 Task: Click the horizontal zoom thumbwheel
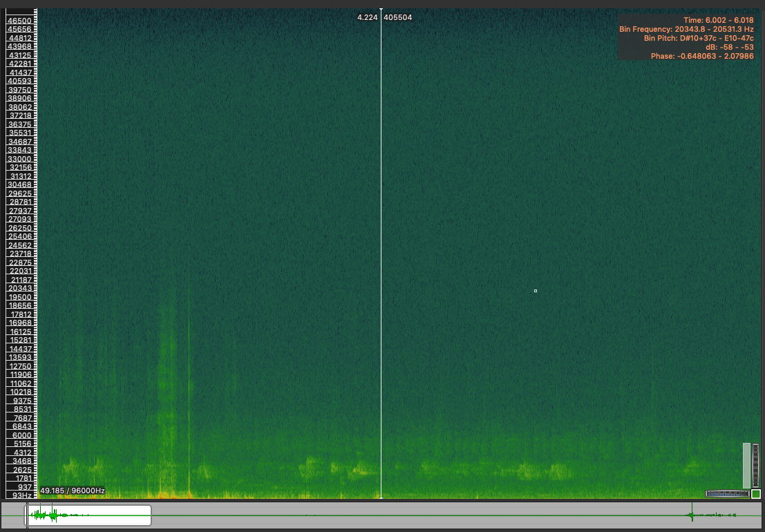(x=728, y=493)
